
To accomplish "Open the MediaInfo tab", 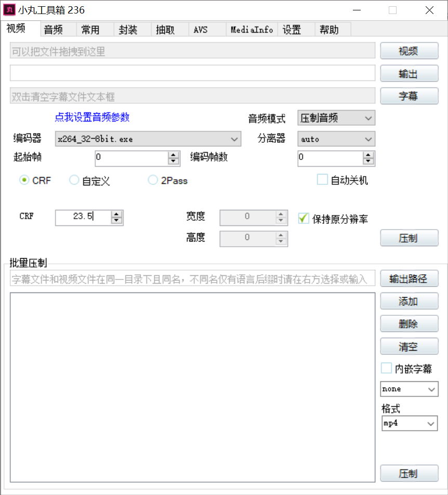I will click(x=252, y=30).
